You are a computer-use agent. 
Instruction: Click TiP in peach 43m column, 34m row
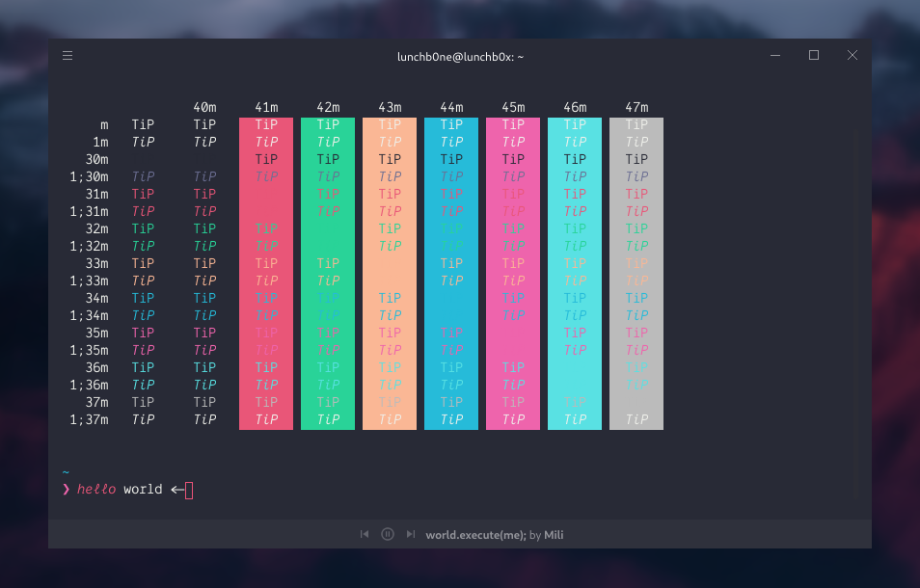[390, 298]
